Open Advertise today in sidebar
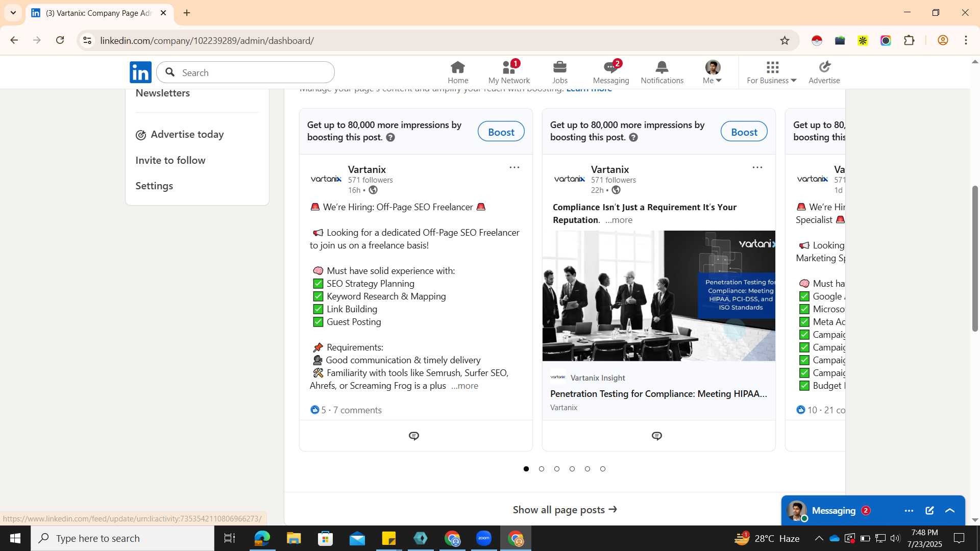This screenshot has height=551, width=980. click(x=180, y=135)
